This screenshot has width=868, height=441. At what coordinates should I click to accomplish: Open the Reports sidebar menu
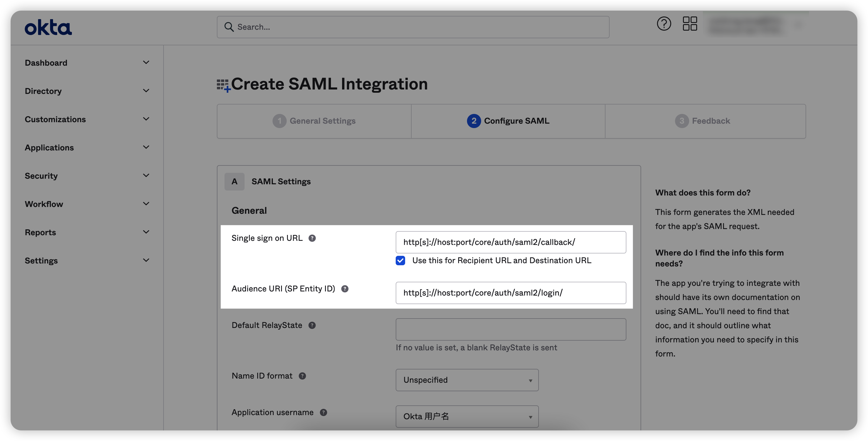pos(87,232)
